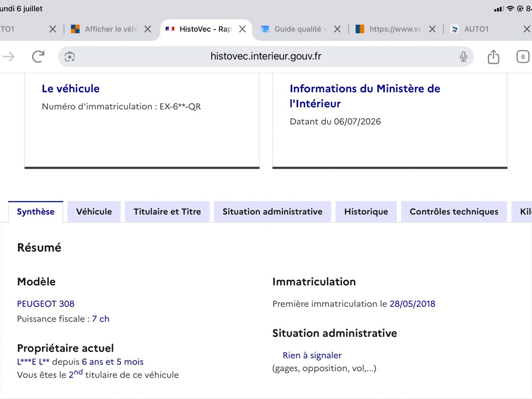
Task: Click the PEUGEOT 308 model text
Action: coord(46,304)
